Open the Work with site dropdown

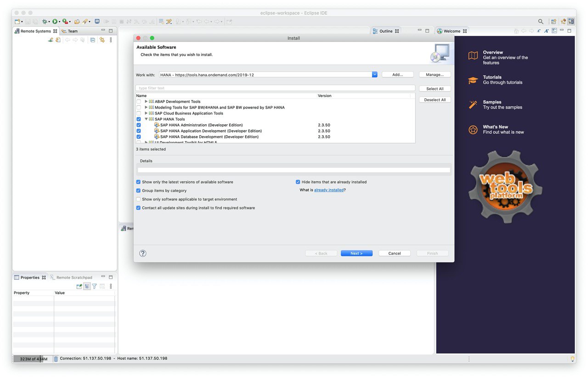374,74
